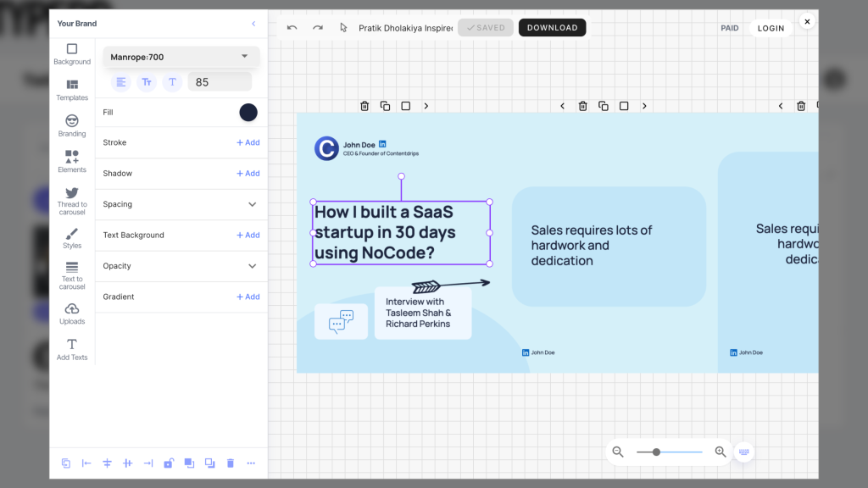Click the zoom in magnifier icon
Image resolution: width=868 pixels, height=488 pixels.
(721, 452)
